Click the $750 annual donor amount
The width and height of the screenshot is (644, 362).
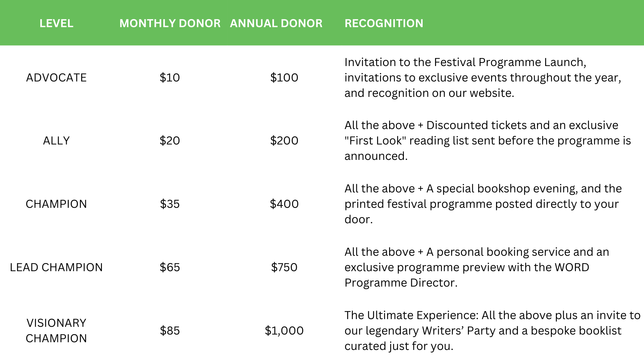click(284, 267)
